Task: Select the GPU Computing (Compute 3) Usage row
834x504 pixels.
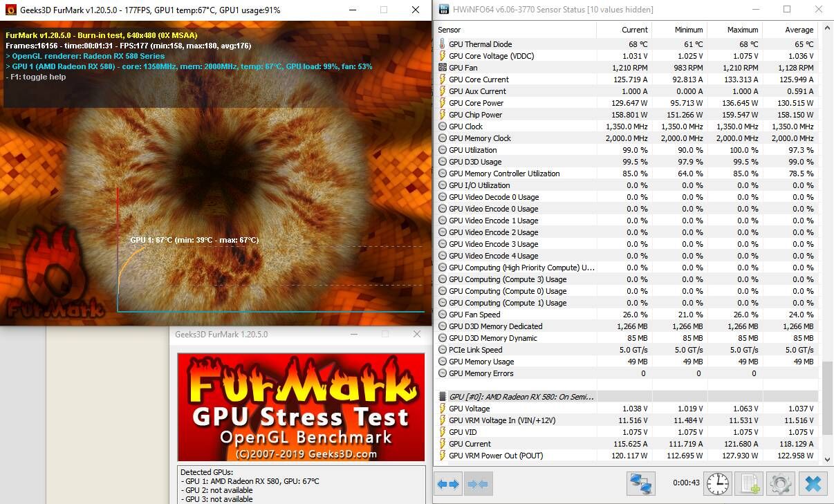Action: pos(627,279)
